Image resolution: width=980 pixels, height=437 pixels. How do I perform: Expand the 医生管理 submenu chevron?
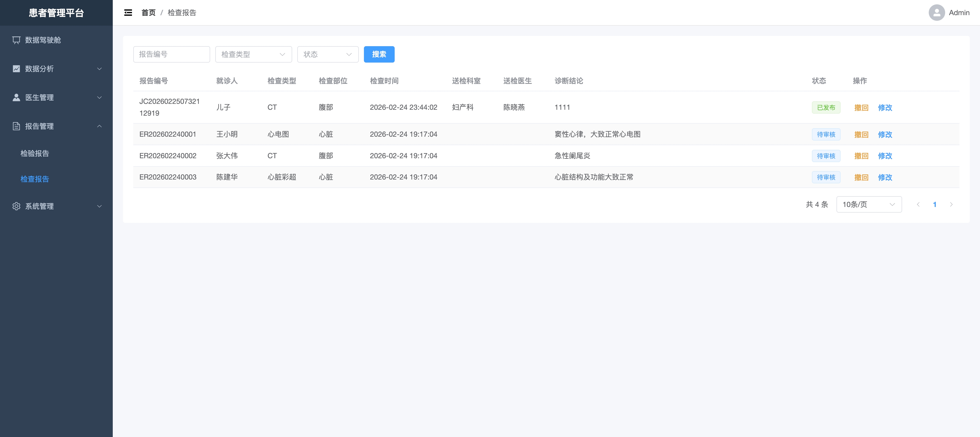coord(99,97)
